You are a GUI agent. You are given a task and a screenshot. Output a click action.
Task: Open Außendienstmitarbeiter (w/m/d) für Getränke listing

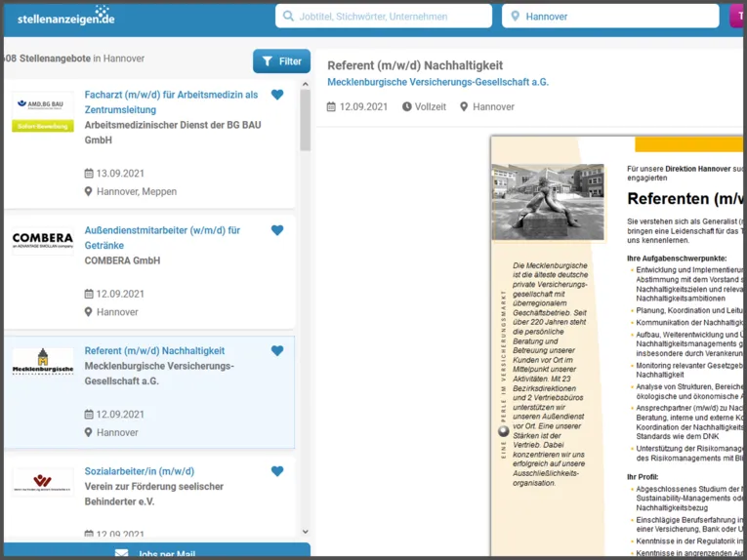tap(162, 238)
